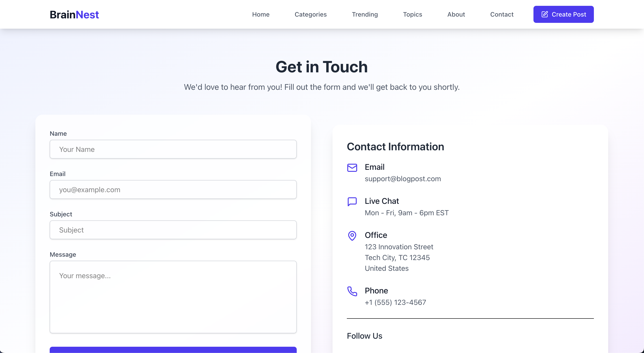Click the +1 (555) 123-4567 phone number
Viewport: 644px width, 353px height.
(x=395, y=302)
